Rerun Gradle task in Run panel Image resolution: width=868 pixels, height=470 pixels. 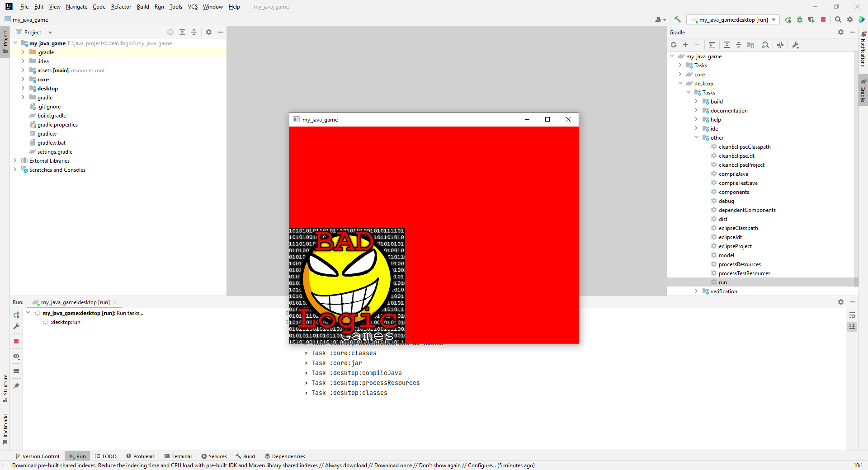[16, 315]
